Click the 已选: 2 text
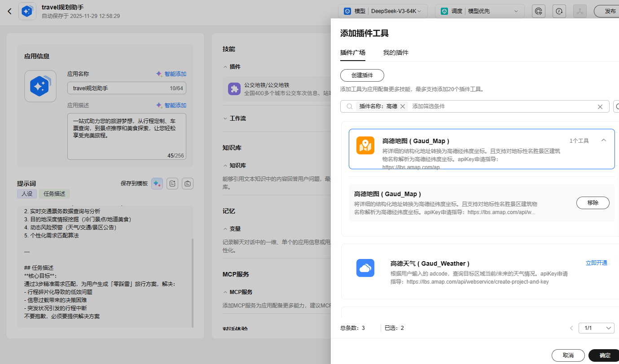 (394, 328)
